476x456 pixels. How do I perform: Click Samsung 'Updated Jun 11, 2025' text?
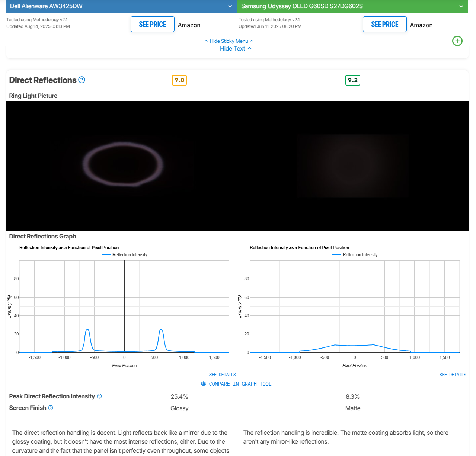click(x=270, y=26)
